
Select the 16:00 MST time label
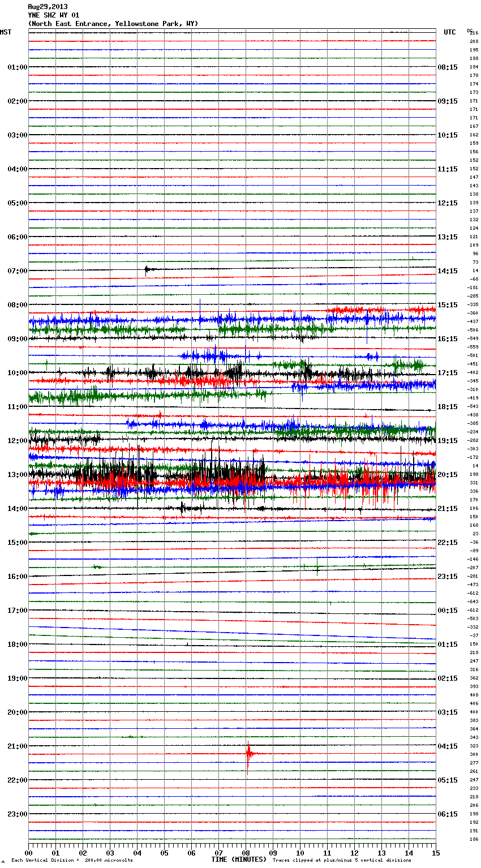[x=18, y=577]
